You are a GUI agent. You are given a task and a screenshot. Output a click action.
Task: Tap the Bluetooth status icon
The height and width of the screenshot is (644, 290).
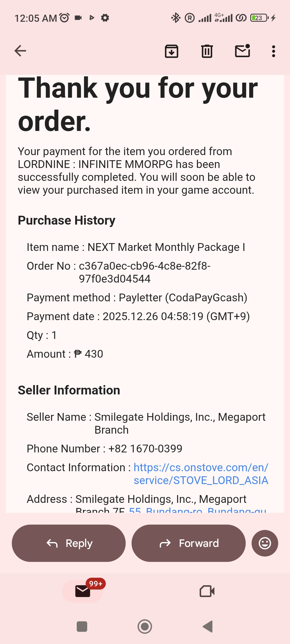(176, 18)
